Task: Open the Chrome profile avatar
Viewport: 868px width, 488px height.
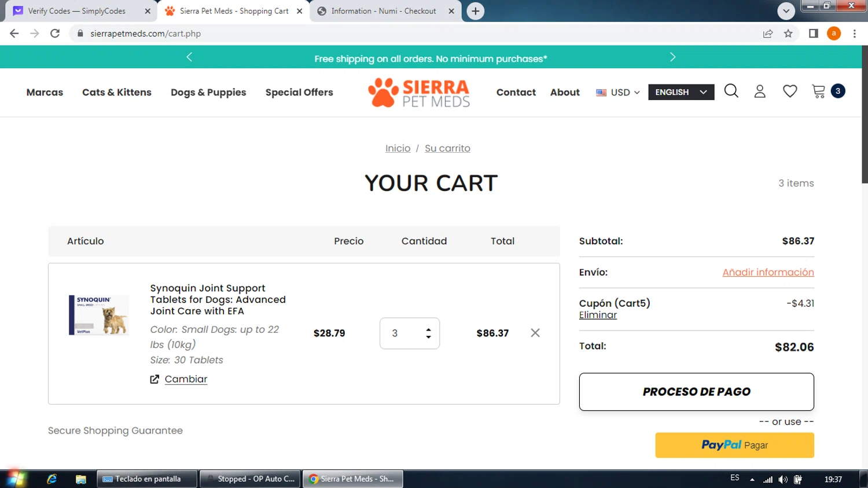Action: (x=834, y=34)
